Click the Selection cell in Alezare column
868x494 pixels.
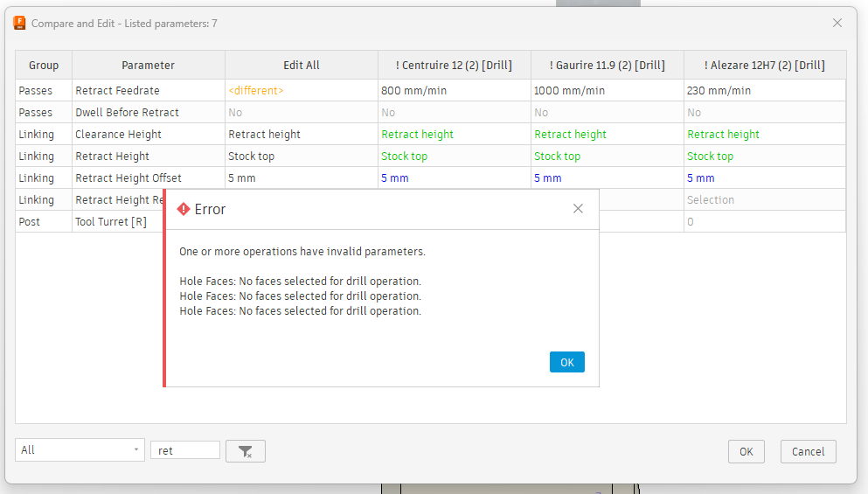click(x=765, y=200)
